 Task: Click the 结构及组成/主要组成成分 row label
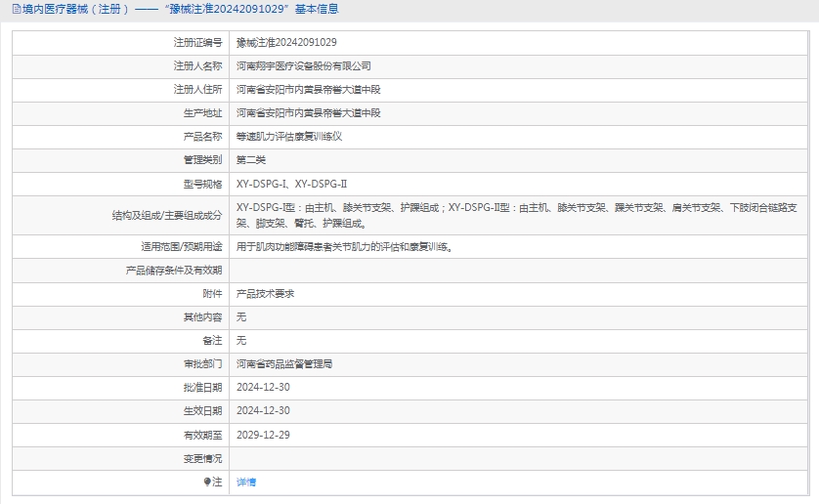click(167, 215)
